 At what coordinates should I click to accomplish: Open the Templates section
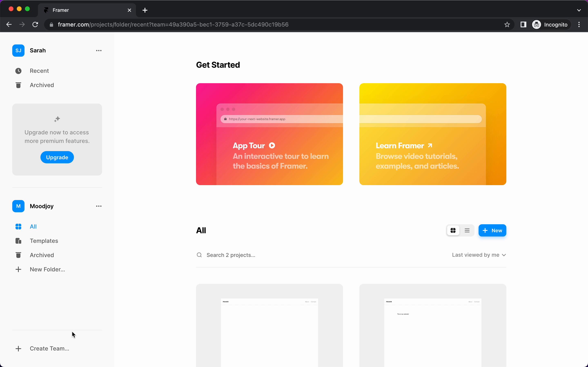click(x=44, y=241)
